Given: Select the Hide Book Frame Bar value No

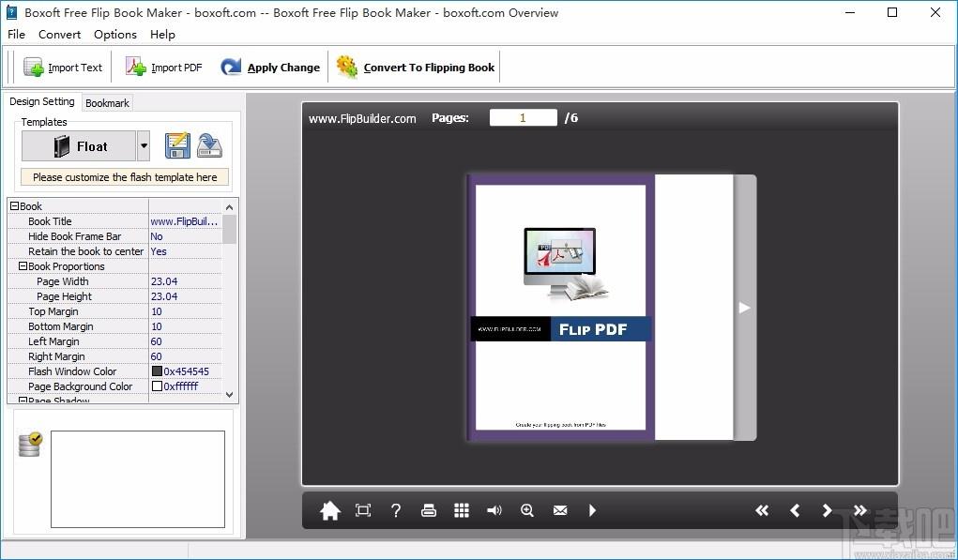Looking at the screenshot, I should click(x=186, y=236).
